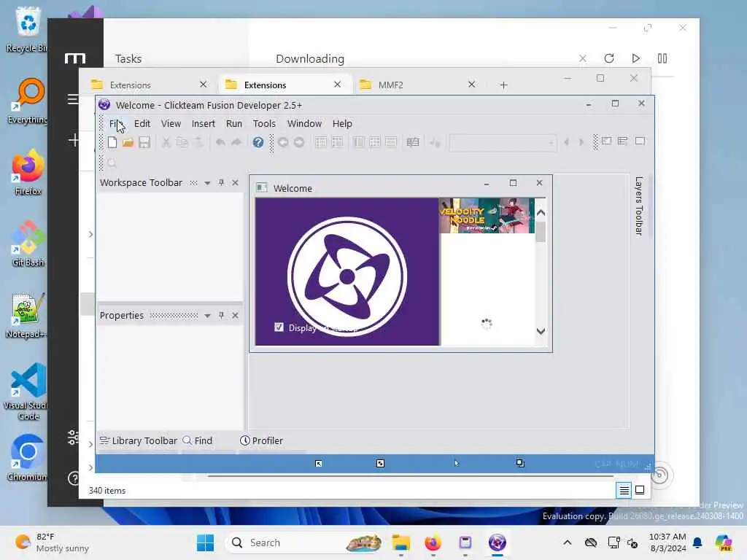The width and height of the screenshot is (747, 560).
Task: Click play icon in Downloading window
Action: pyautogui.click(x=635, y=58)
